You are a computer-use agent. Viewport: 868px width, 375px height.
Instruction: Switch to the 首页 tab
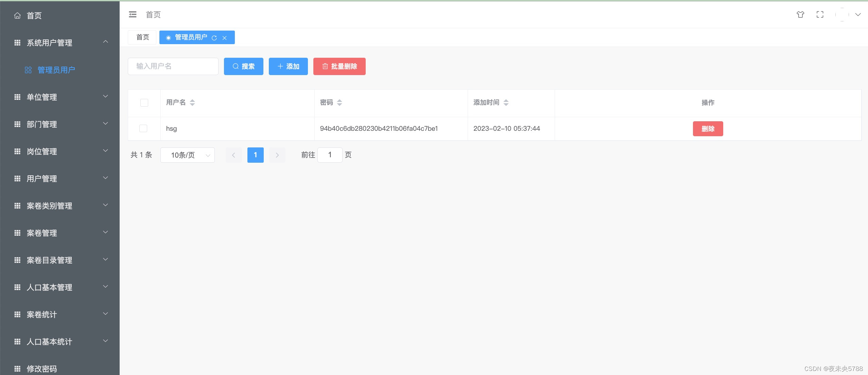tap(142, 37)
